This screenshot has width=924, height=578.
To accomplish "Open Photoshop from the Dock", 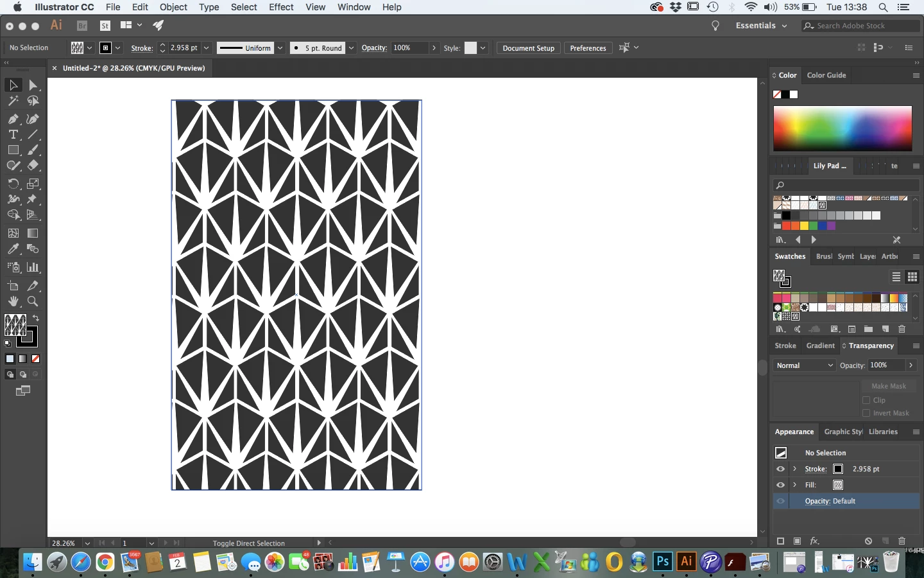I will pos(663,562).
